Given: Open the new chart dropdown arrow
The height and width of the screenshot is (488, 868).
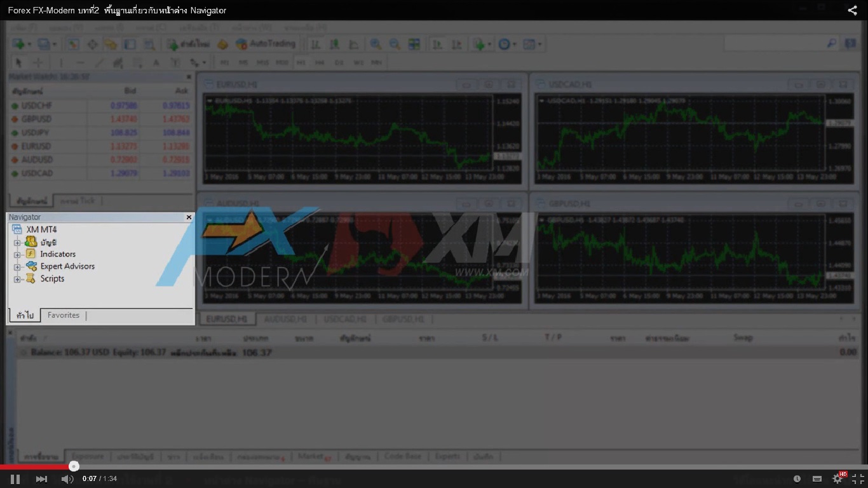Looking at the screenshot, I should (x=29, y=44).
